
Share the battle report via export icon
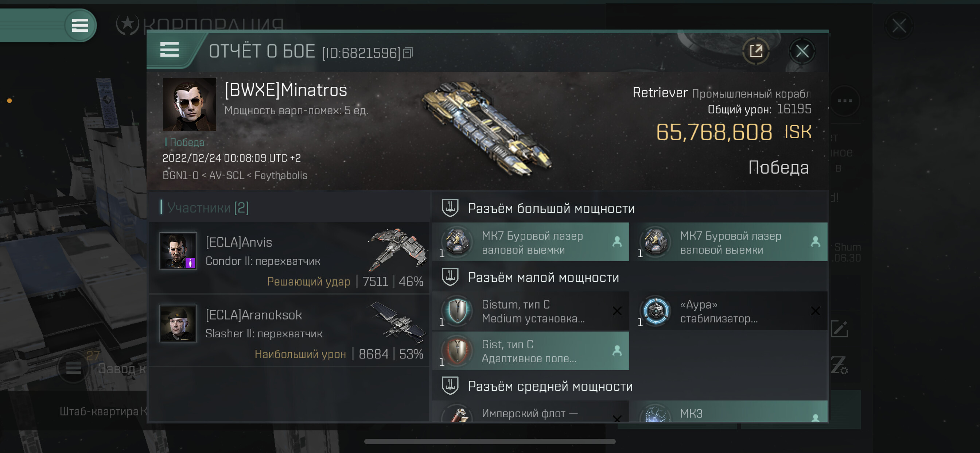click(756, 51)
